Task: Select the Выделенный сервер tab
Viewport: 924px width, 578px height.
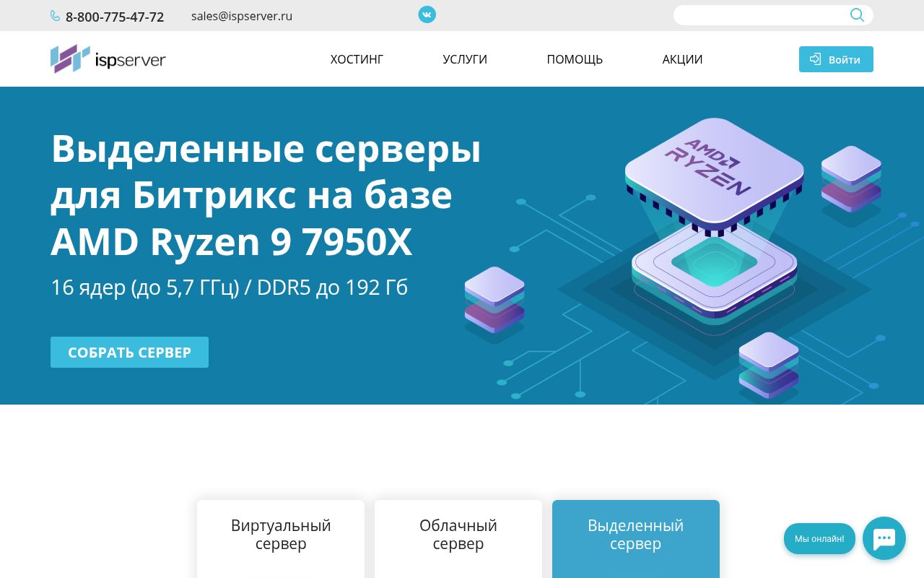Action: click(x=636, y=538)
